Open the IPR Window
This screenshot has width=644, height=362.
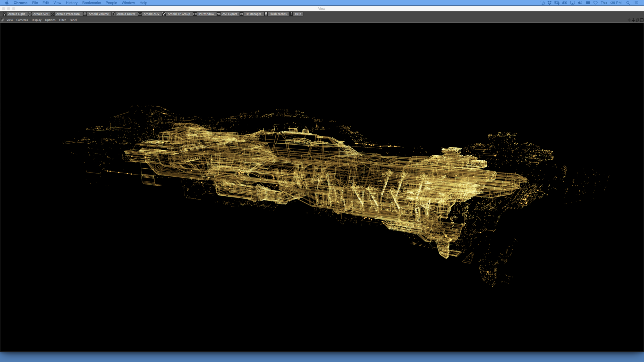pyautogui.click(x=195, y=14)
